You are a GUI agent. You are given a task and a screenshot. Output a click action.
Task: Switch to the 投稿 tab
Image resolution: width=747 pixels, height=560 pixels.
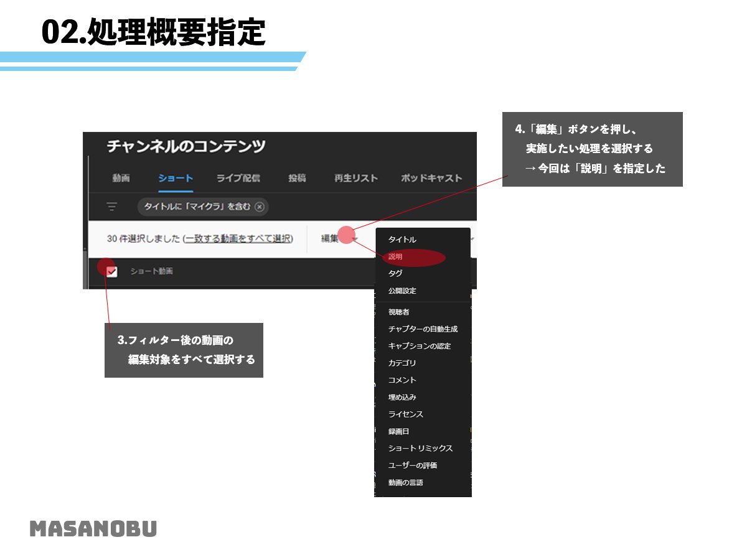pos(297,178)
